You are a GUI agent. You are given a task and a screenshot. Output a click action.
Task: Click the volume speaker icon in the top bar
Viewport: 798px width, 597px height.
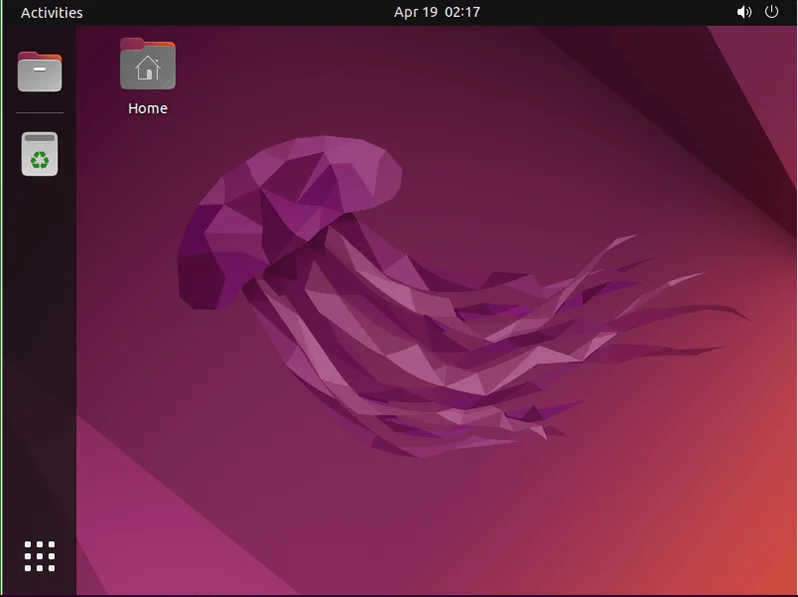744,12
